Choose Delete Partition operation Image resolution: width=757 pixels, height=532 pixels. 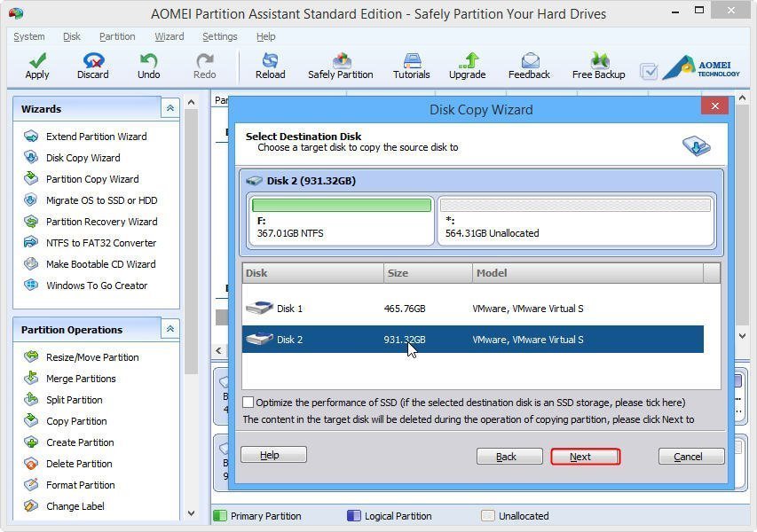pyautogui.click(x=67, y=463)
